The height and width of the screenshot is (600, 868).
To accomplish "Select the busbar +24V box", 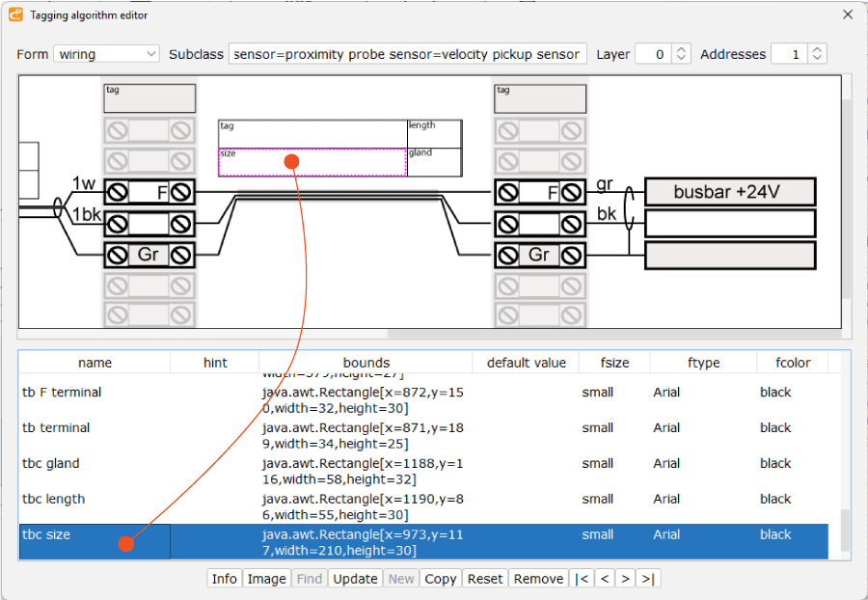I will click(730, 192).
